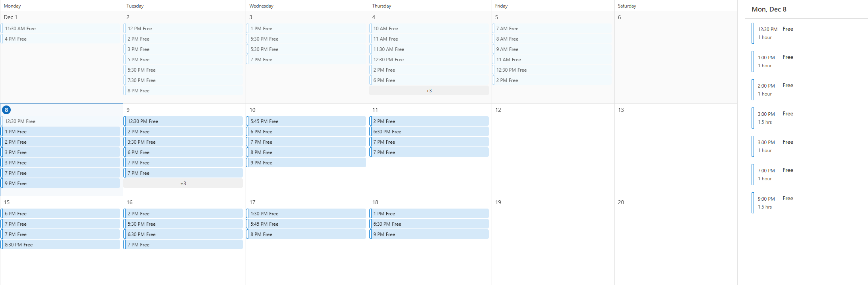Viewport: 868px width, 285px height.
Task: Open the 9:00 PM 1.5 hrs agenda entry
Action: (x=807, y=203)
